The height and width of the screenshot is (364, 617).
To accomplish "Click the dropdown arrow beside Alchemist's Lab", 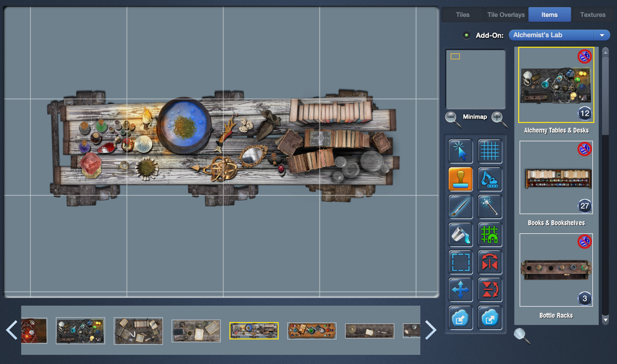I will [x=602, y=35].
